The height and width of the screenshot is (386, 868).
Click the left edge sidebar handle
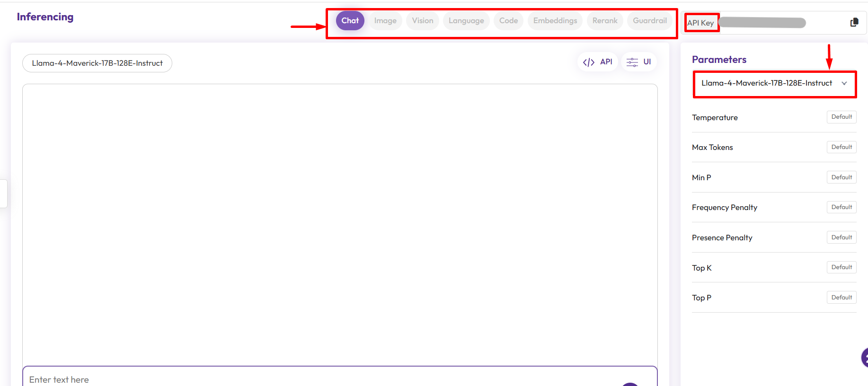3,193
